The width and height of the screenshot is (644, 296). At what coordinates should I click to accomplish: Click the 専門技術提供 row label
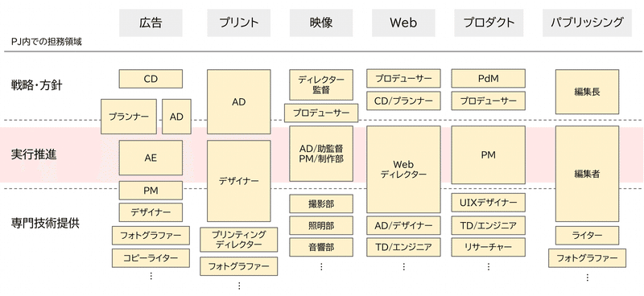click(x=45, y=224)
